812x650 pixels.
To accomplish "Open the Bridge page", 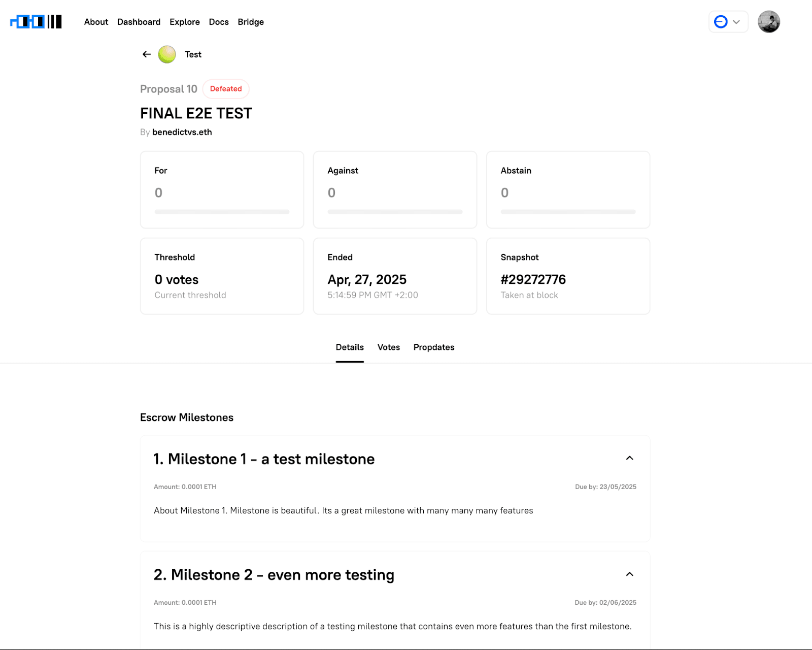I will click(x=250, y=22).
